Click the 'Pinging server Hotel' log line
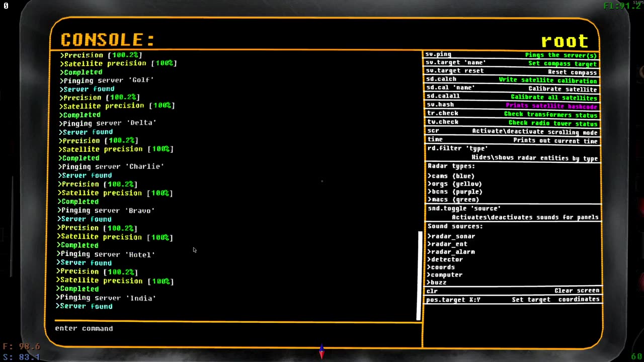Screen dimensions: 644x362 coord(106,254)
